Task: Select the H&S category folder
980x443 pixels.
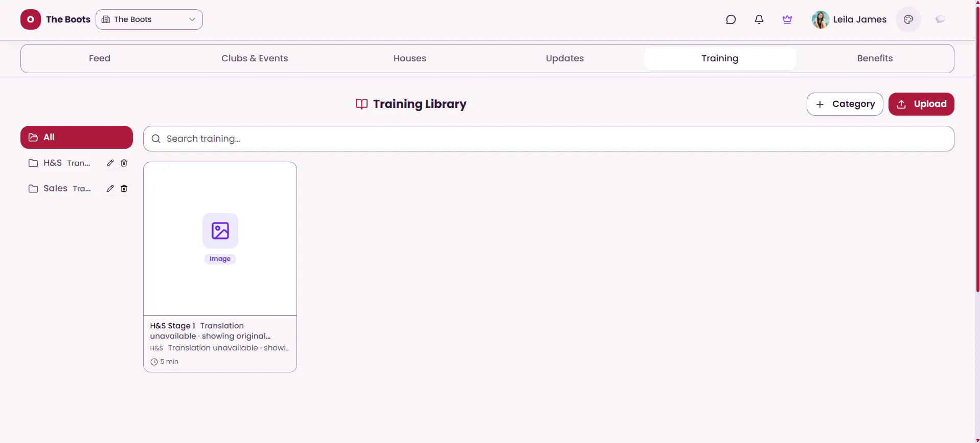Action: click(x=60, y=163)
